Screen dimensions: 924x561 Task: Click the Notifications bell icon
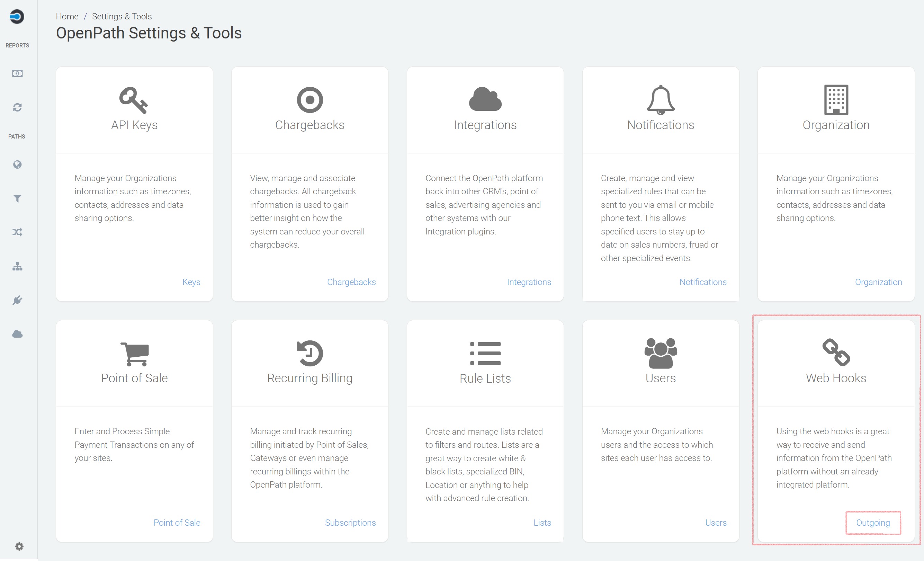click(661, 100)
